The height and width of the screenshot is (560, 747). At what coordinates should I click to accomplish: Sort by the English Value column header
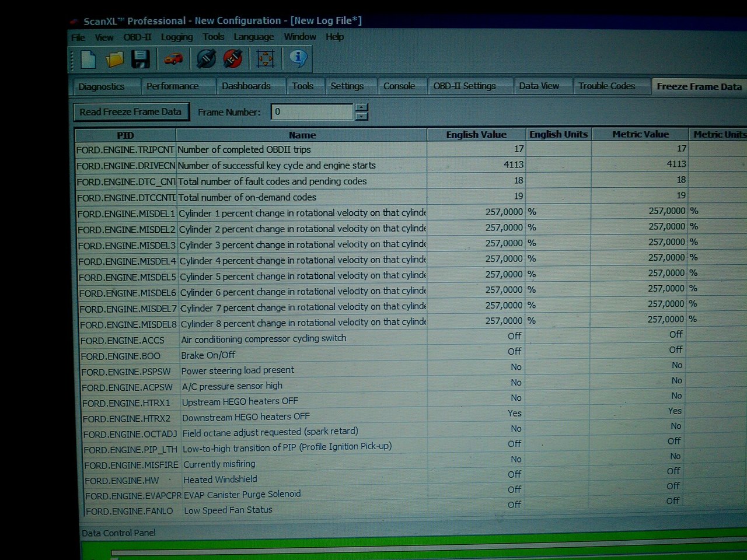(x=476, y=135)
